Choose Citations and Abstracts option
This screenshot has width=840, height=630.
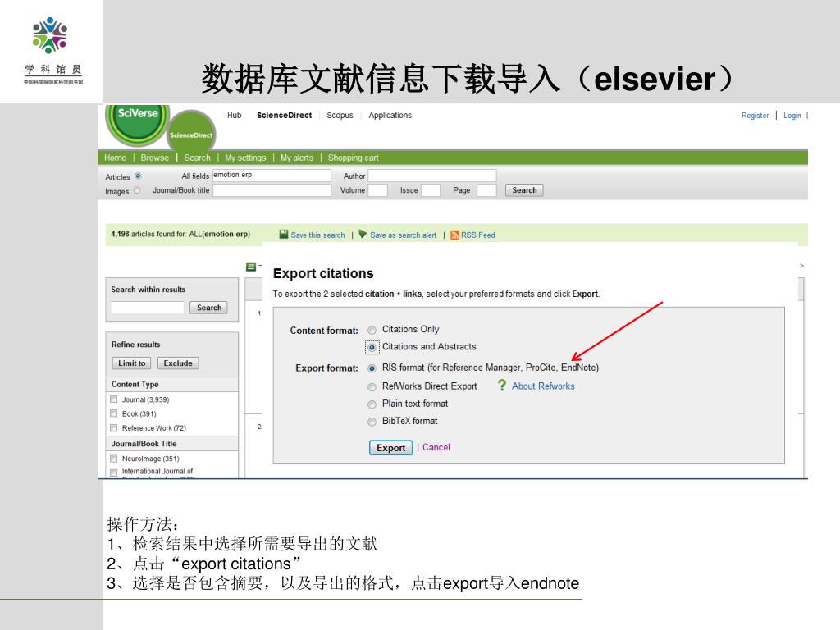click(x=372, y=347)
